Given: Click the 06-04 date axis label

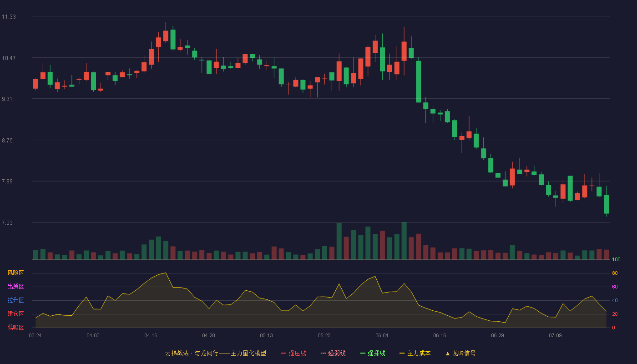Looking at the screenshot, I should coord(382,335).
